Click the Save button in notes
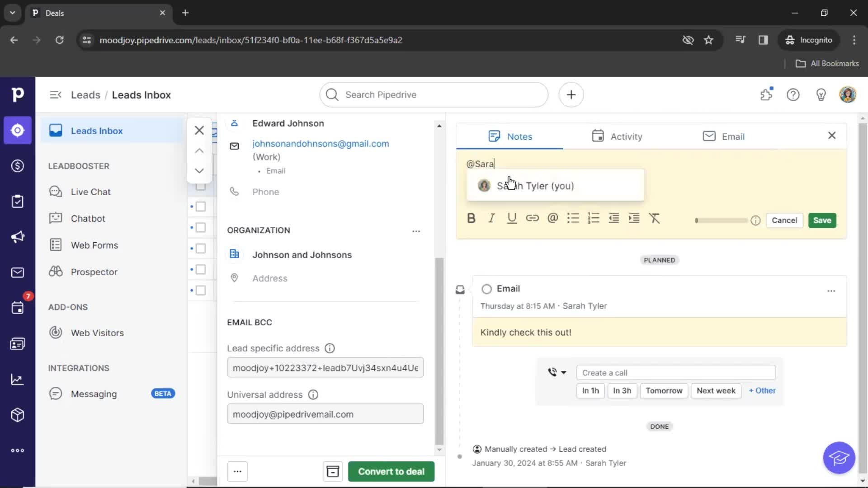The image size is (868, 488). [x=822, y=220]
